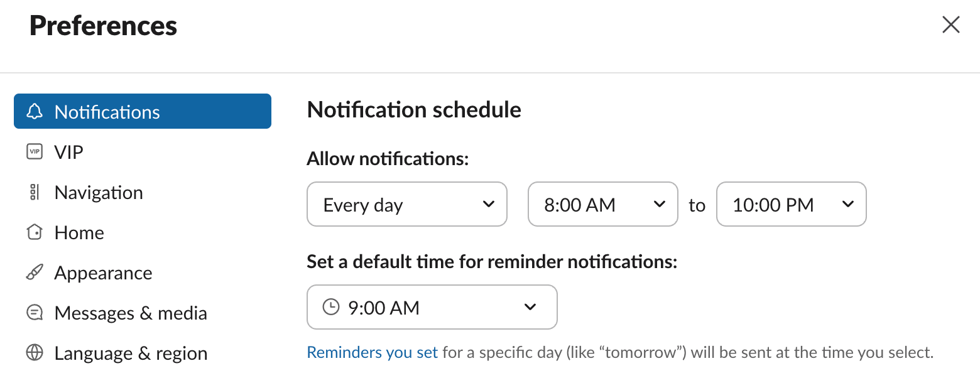Close the Preferences dialog

(951, 25)
